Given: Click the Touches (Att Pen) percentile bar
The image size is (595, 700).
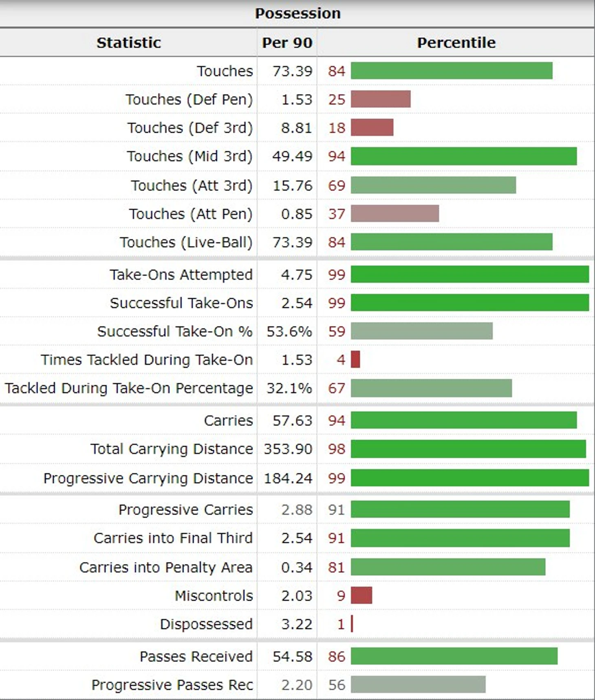Looking at the screenshot, I should point(395,213).
